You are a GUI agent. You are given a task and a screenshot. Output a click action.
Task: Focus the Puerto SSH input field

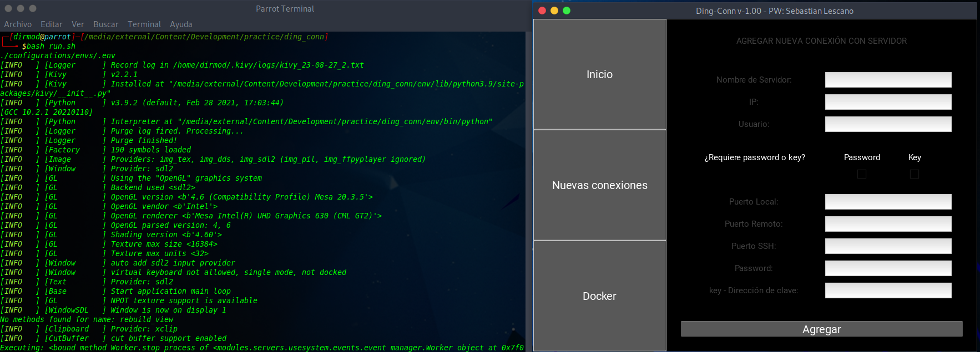coord(888,246)
